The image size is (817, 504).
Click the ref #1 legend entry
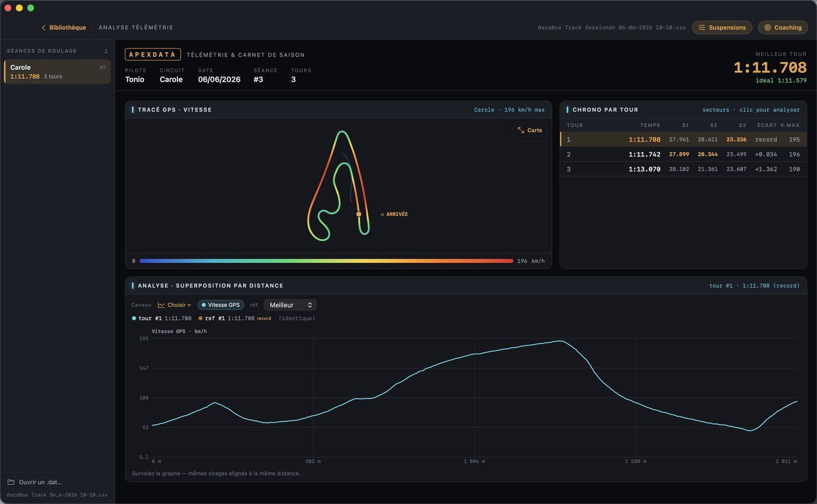point(235,318)
